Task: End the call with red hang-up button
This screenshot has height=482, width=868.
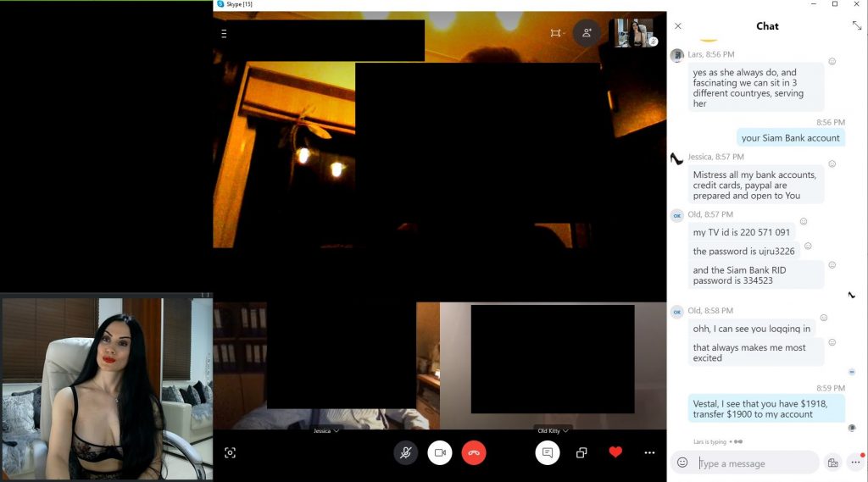Action: coord(474,452)
